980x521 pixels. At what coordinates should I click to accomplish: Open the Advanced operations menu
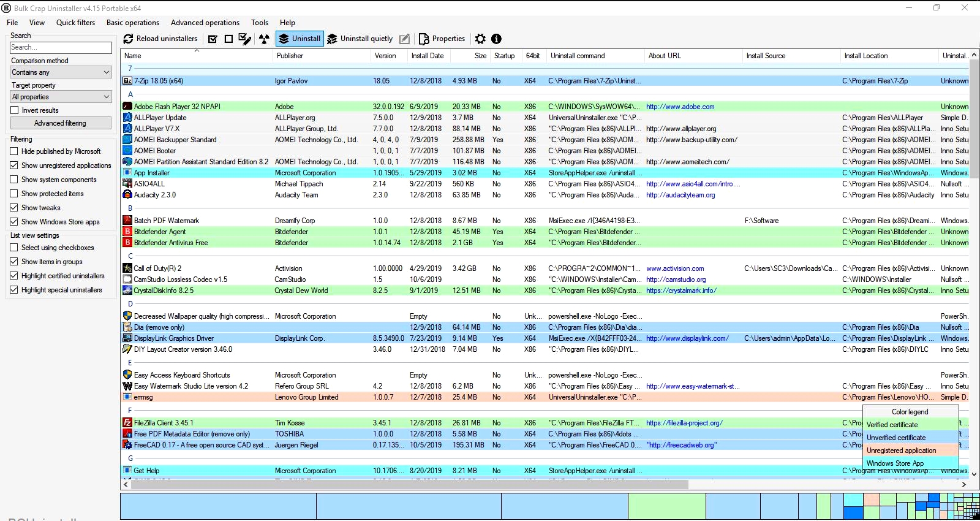click(x=205, y=23)
